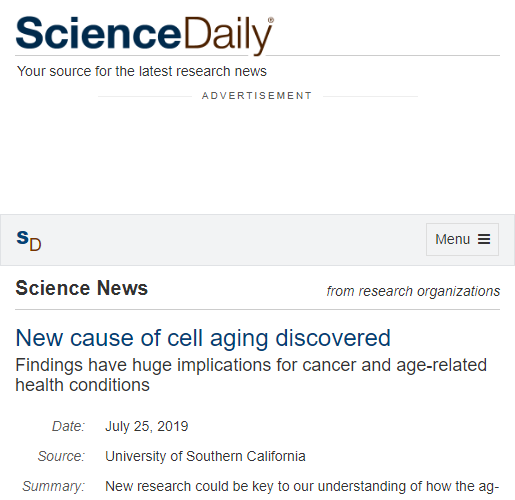This screenshot has width=515, height=500.
Task: Click "University of Southern California" source text
Action: pos(205,456)
